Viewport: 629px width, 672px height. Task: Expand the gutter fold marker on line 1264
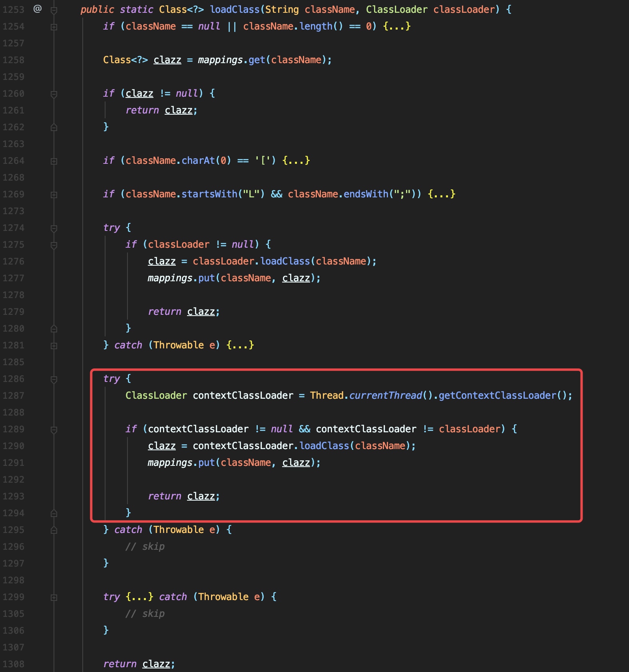click(54, 161)
